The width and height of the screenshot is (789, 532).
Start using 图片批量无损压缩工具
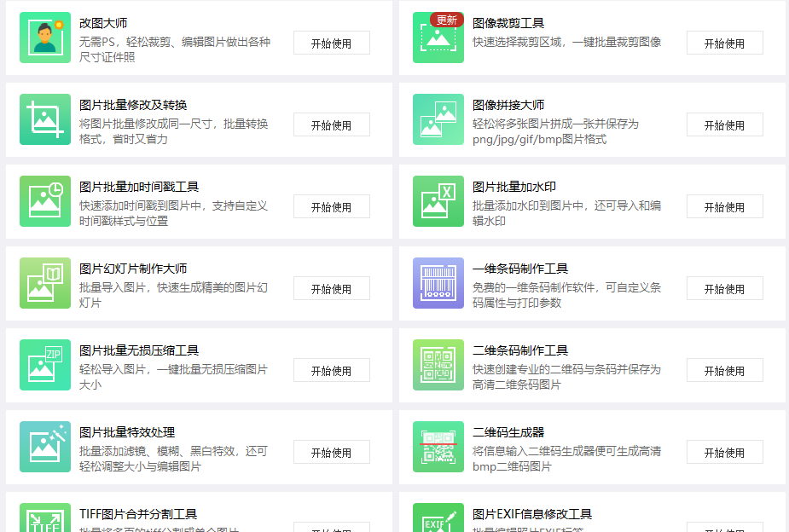[332, 371]
